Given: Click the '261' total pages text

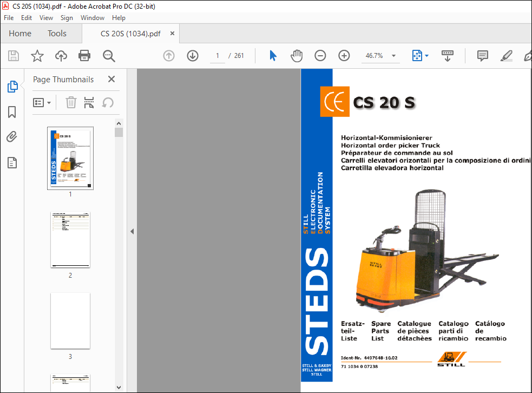Looking at the screenshot, I should 239,56.
